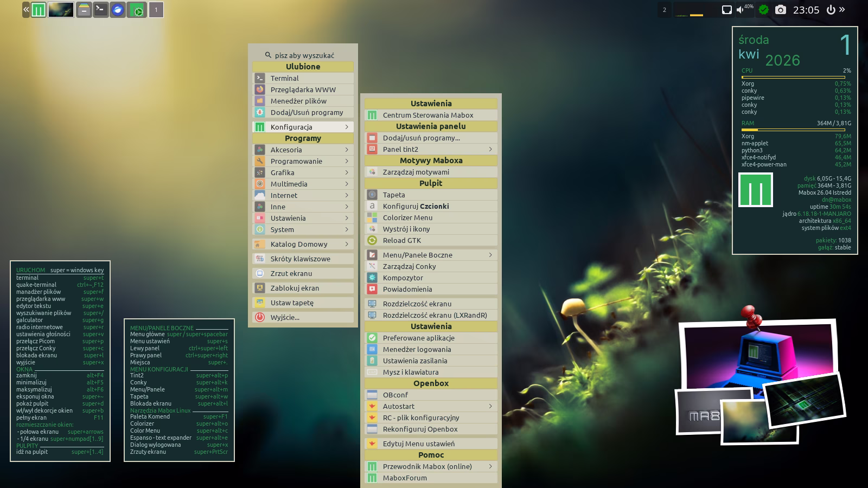Open the Mabox control center gear icon
This screenshot has width=868, height=488.
(137, 10)
